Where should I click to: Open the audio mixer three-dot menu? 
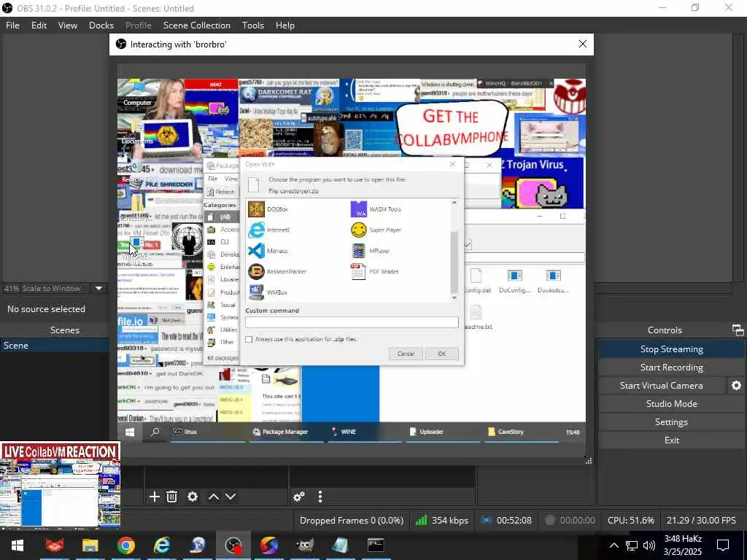(x=320, y=497)
